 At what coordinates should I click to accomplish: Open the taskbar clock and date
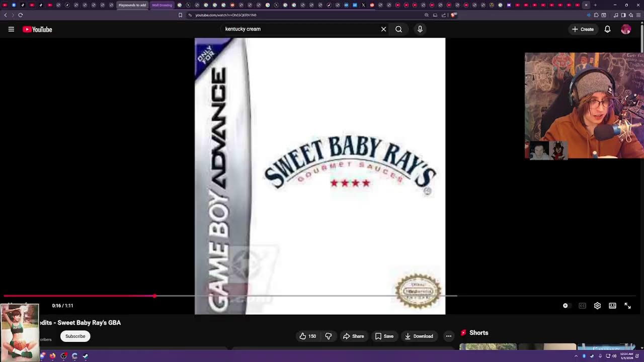tap(626, 356)
